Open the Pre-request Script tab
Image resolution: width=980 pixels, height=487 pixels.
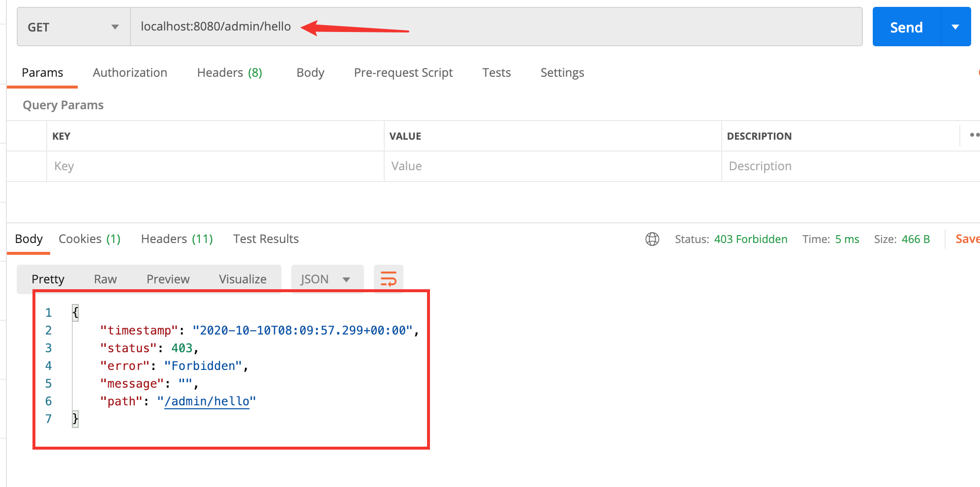(403, 73)
